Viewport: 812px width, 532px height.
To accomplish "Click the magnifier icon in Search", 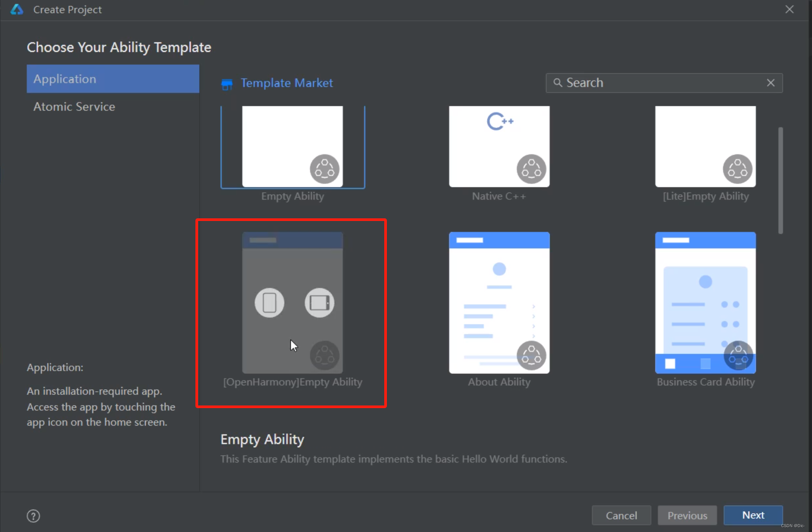I will [557, 83].
